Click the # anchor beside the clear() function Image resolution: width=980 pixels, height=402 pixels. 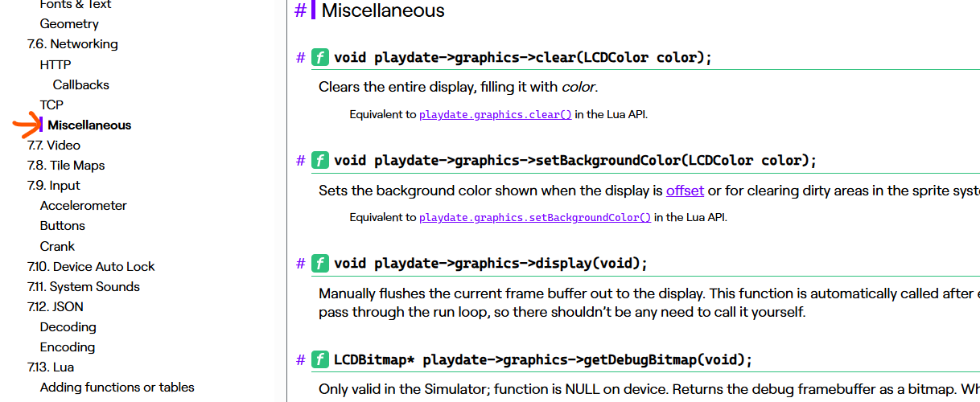(300, 57)
